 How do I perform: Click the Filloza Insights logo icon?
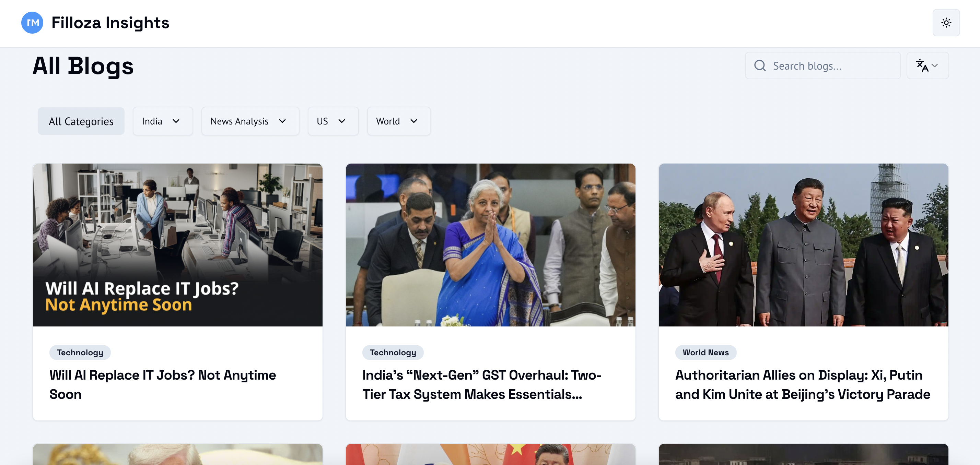click(x=32, y=23)
